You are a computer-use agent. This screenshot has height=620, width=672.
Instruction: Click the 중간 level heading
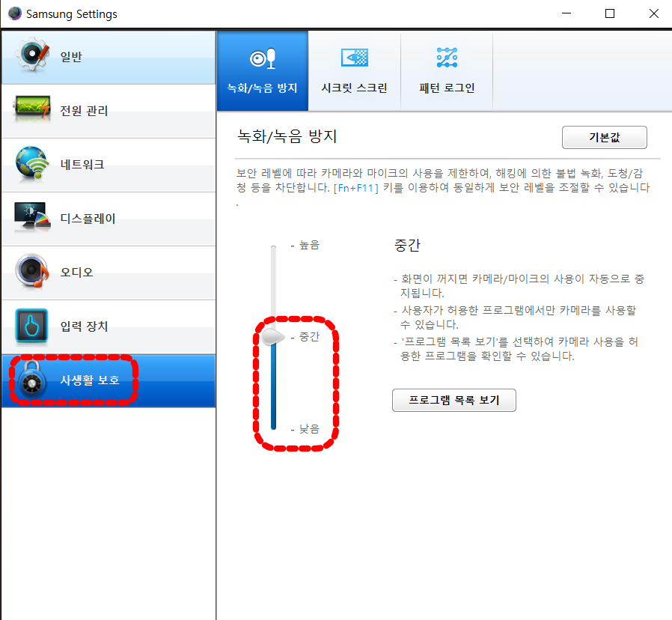(x=407, y=246)
